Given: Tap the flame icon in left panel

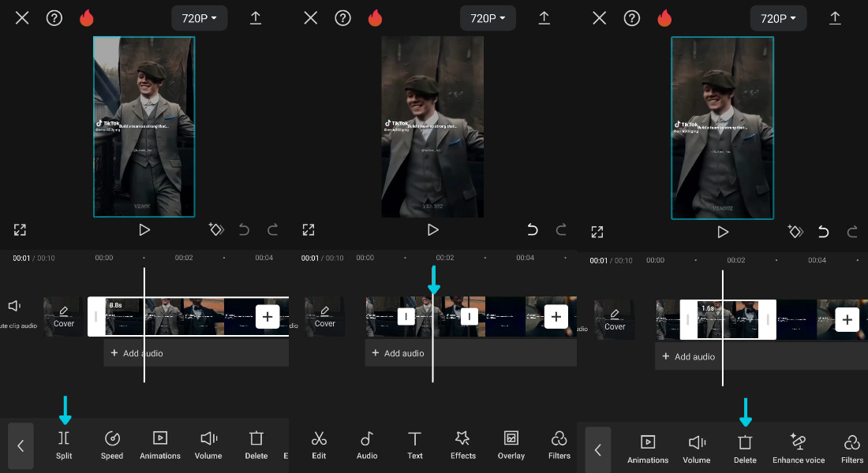Looking at the screenshot, I should (86, 18).
